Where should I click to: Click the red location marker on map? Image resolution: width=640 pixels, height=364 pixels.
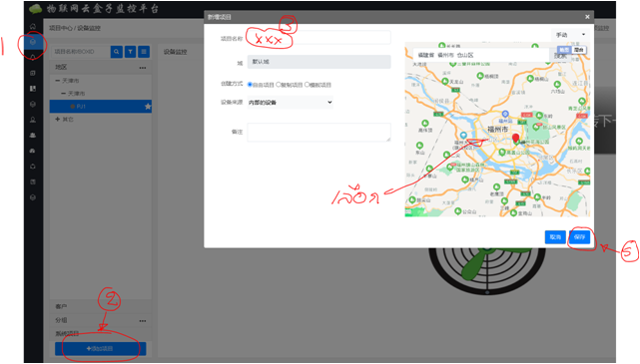coord(516,139)
